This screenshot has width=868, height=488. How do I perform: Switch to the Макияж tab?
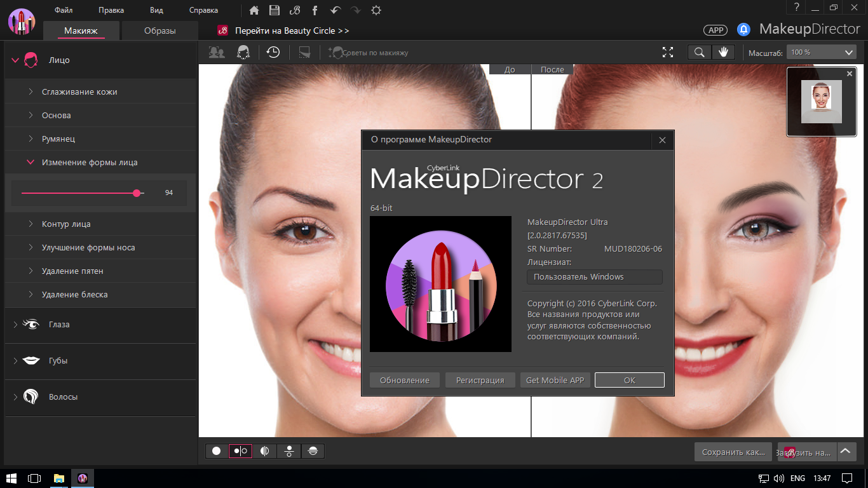[x=81, y=30]
